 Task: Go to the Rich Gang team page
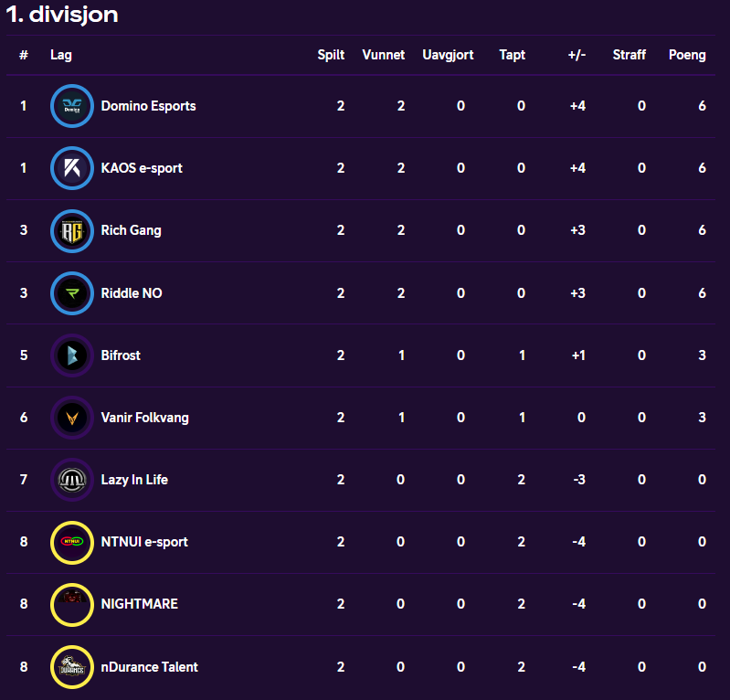pos(132,230)
